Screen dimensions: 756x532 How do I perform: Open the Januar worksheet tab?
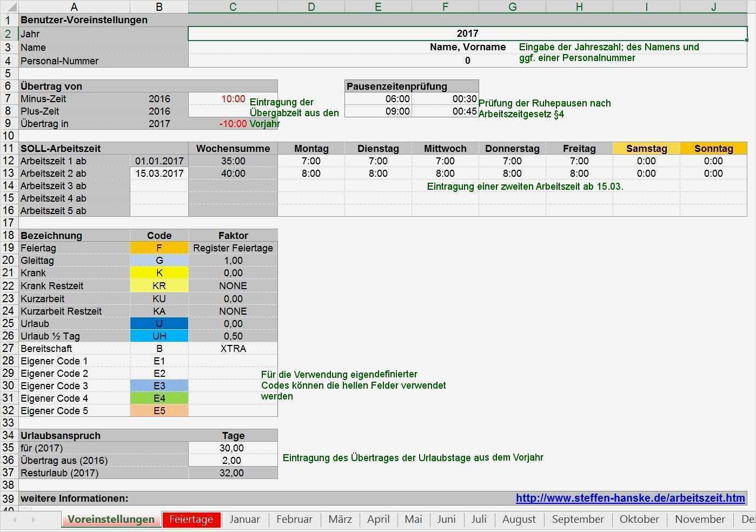pos(244,519)
